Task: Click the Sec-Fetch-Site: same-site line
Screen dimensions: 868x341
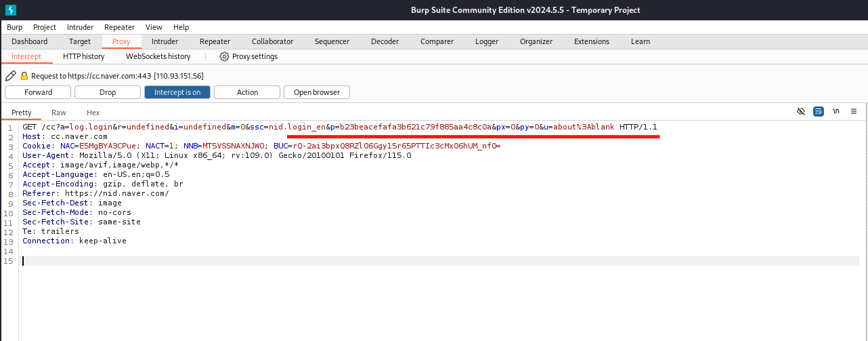Action: [82, 222]
